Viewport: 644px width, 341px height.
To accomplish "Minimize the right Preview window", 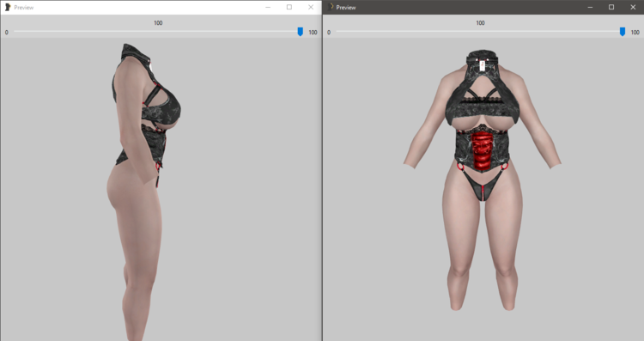I will coord(590,7).
